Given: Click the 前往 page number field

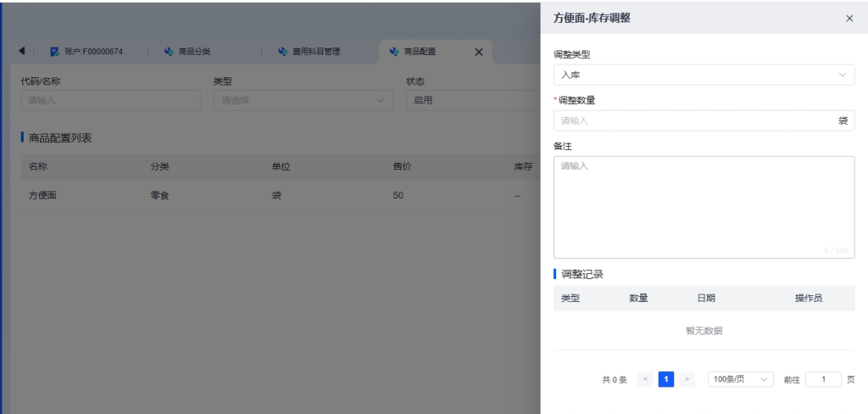Looking at the screenshot, I should click(823, 379).
